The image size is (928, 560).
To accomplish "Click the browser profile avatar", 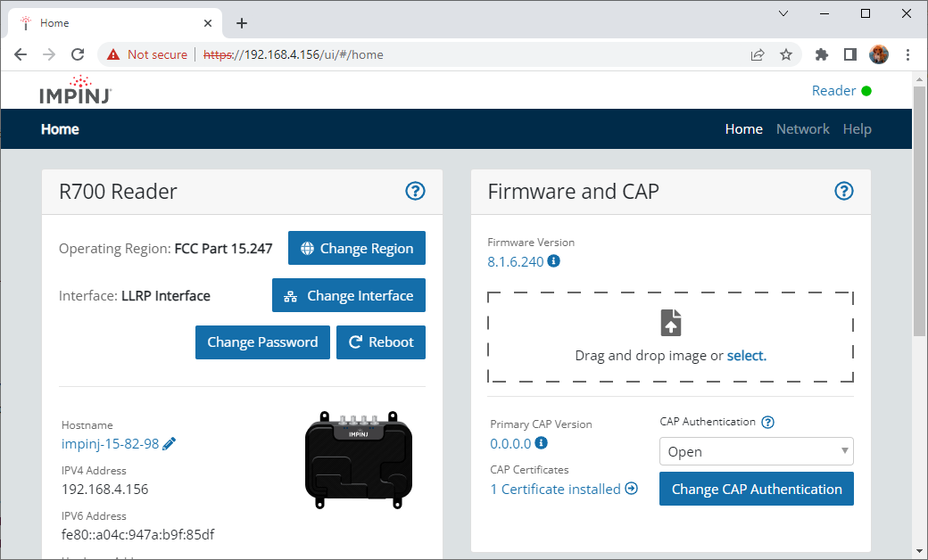I will 879,54.
